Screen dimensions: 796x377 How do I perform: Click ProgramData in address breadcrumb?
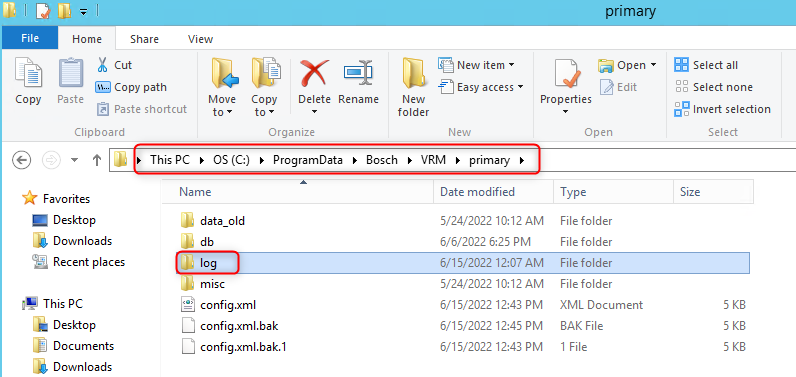(308, 160)
